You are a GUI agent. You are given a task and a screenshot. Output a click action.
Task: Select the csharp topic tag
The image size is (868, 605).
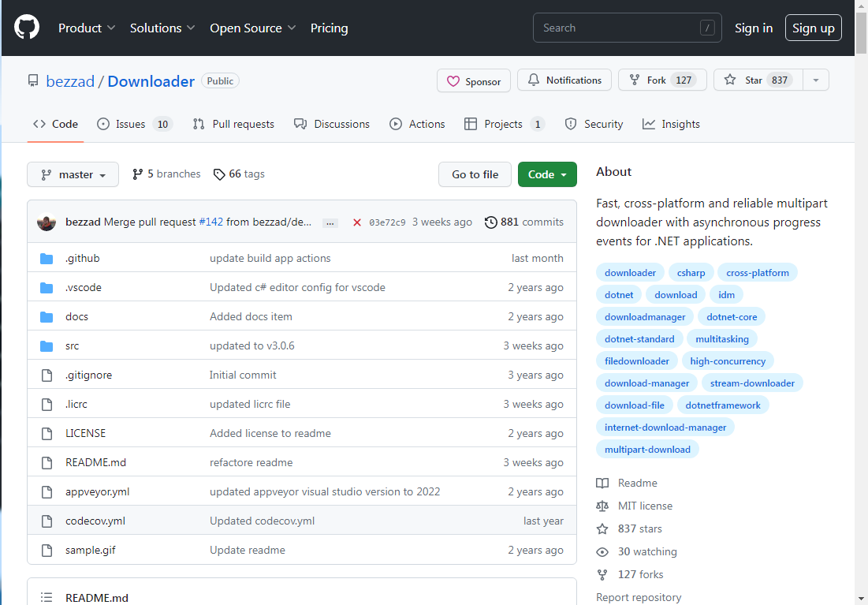pyautogui.click(x=691, y=273)
